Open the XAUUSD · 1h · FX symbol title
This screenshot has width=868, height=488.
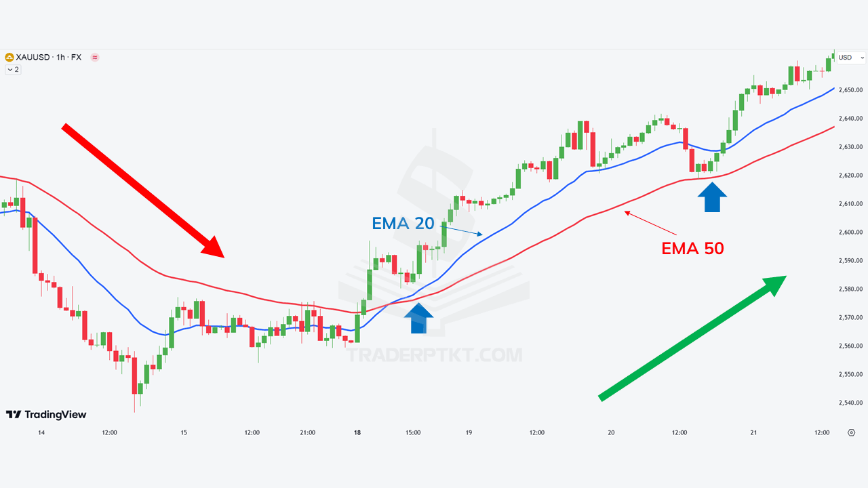[48, 58]
